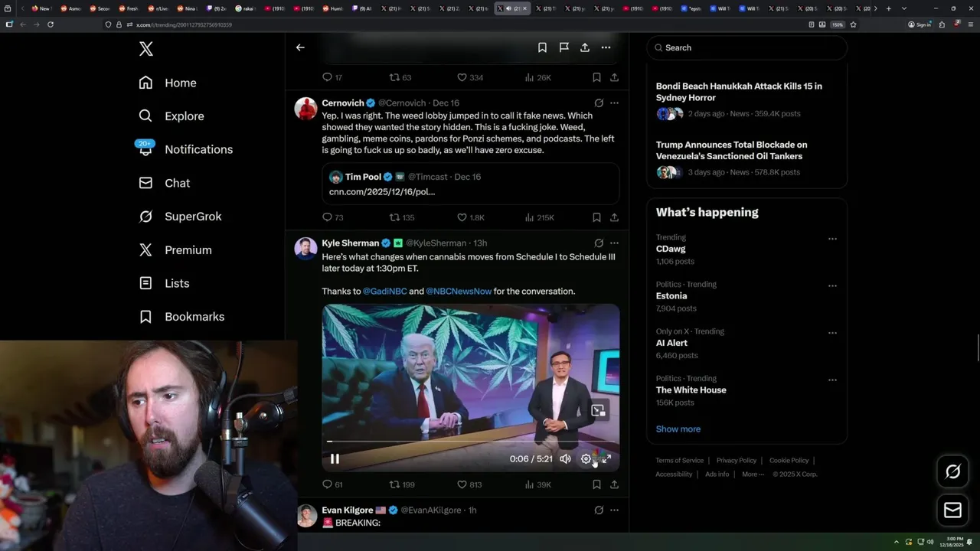The height and width of the screenshot is (551, 980).
Task: Open picture-in-picture for the video
Action: (599, 411)
